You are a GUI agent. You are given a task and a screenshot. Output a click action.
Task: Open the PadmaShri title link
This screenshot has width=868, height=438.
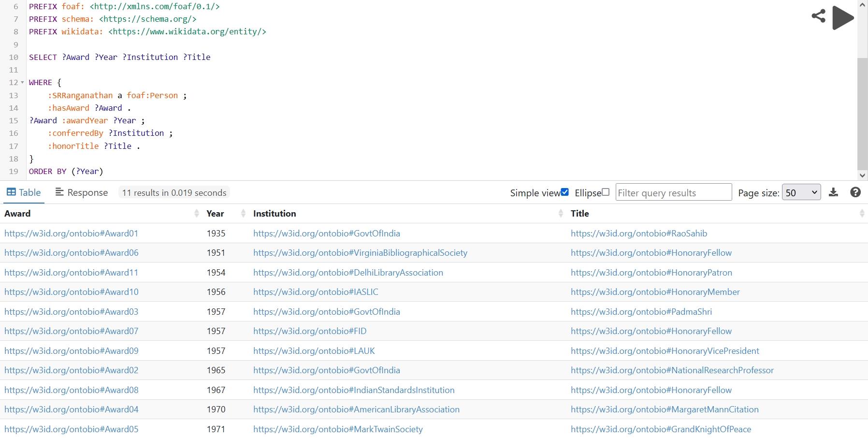pyautogui.click(x=641, y=312)
